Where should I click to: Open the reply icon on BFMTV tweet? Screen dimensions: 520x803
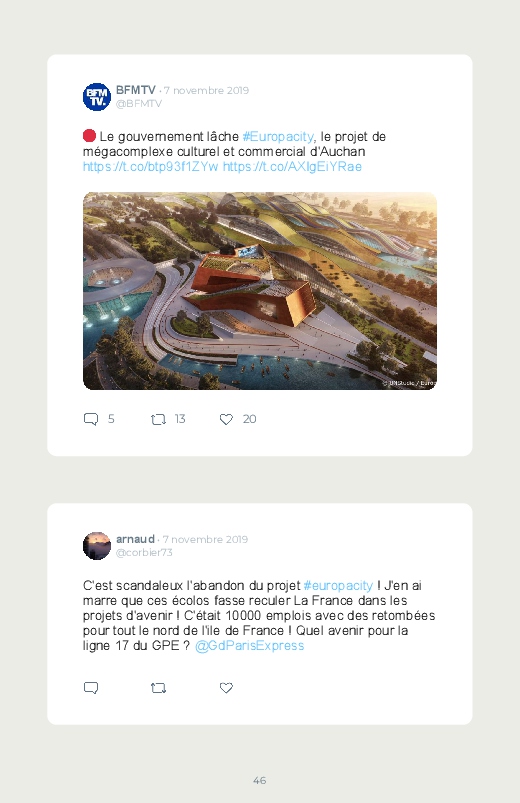(x=91, y=419)
